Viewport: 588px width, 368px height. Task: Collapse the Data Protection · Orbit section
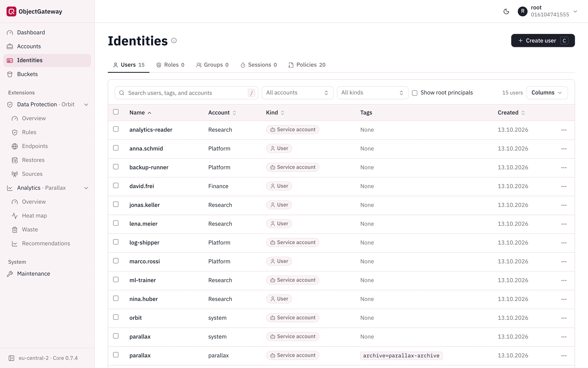click(86, 105)
